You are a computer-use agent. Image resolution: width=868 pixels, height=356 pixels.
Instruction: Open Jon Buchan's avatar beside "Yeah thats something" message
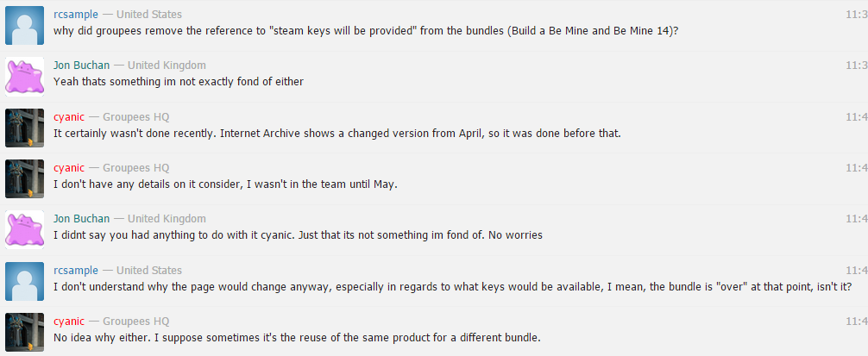pos(24,76)
